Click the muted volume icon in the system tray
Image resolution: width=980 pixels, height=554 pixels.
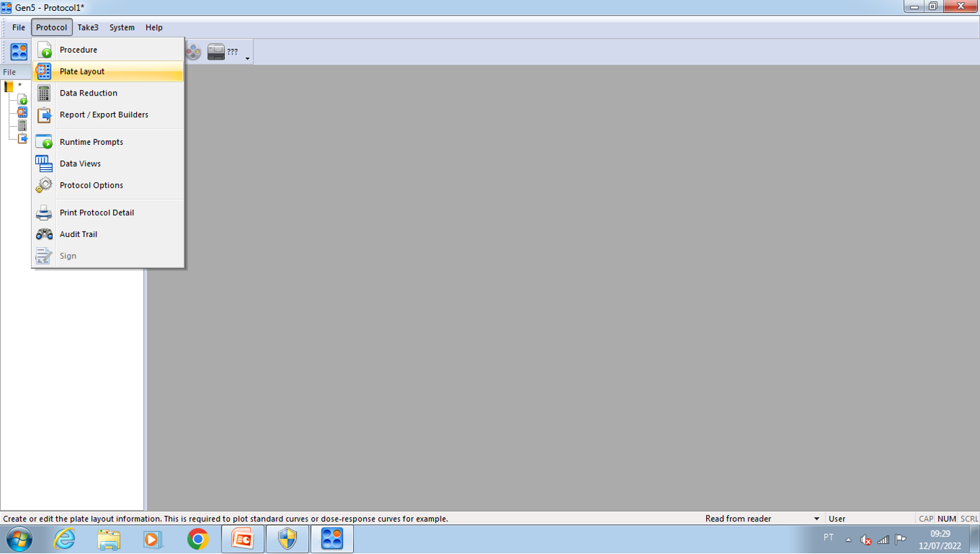[865, 540]
